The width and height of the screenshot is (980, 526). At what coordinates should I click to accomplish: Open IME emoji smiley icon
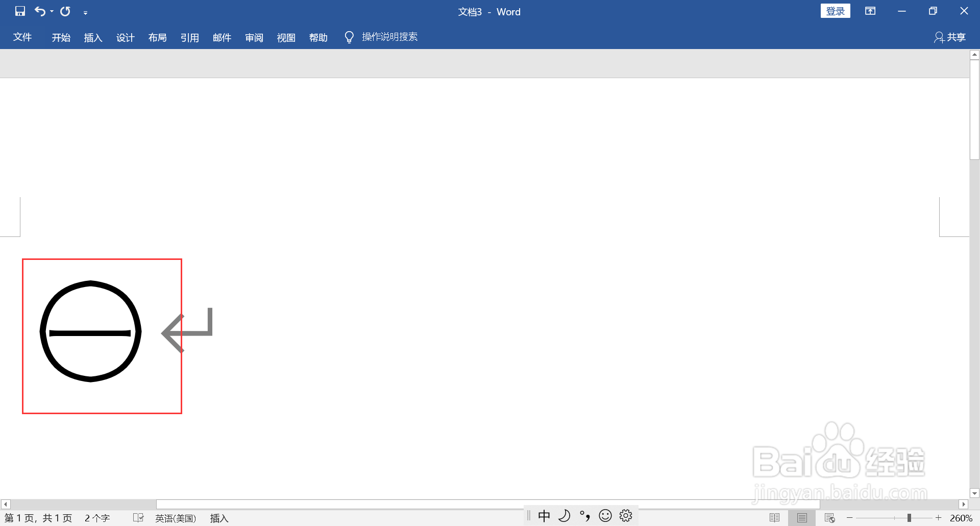coord(605,516)
